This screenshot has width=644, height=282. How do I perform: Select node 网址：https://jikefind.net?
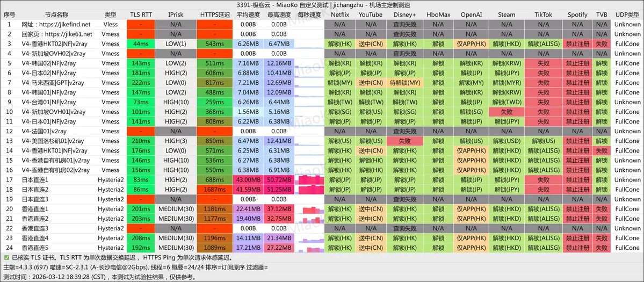coord(56,24)
